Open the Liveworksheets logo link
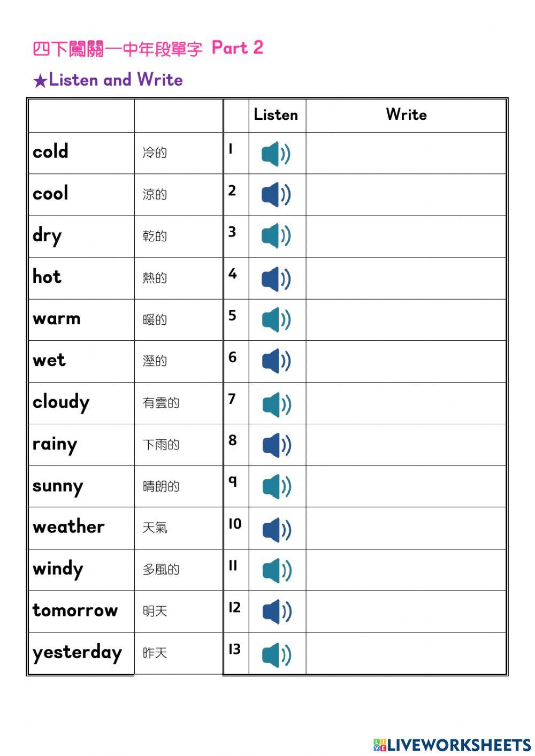Viewport: 535px width, 756px height. coord(452,745)
